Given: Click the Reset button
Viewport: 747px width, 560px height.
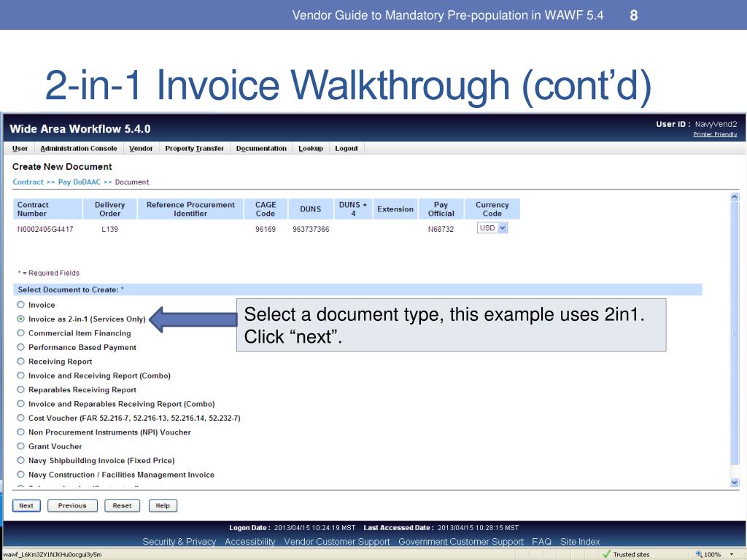Looking at the screenshot, I should (122, 506).
